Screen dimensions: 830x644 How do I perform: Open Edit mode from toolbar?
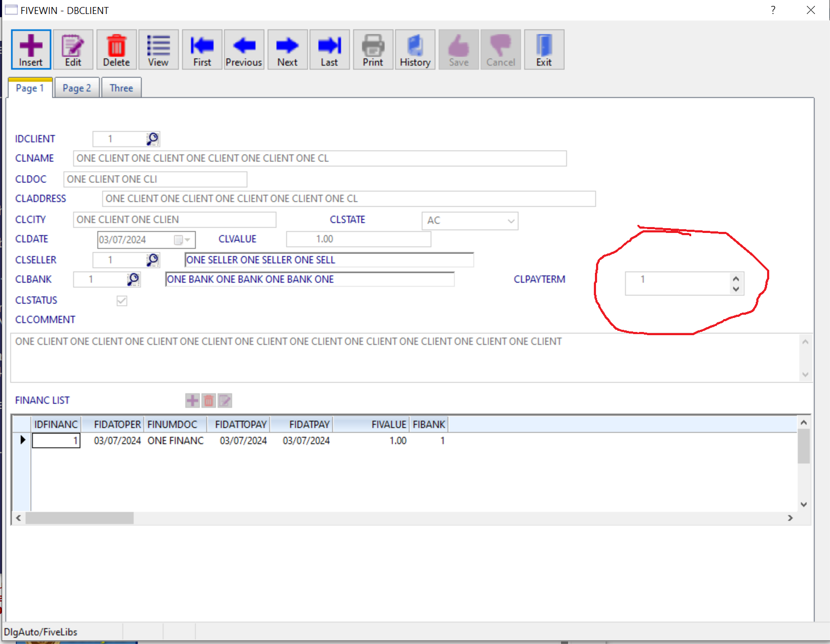[73, 49]
